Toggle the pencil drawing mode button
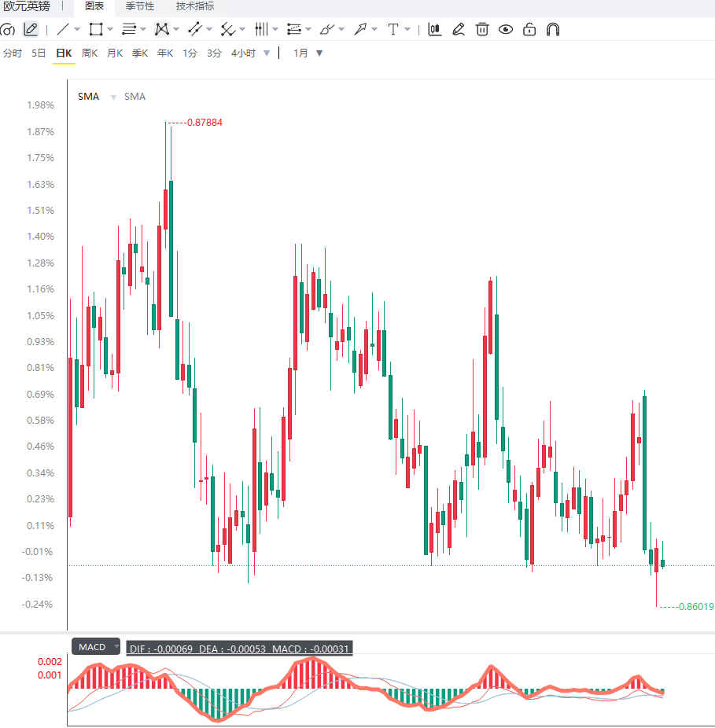The height and width of the screenshot is (728, 715). tap(31, 30)
